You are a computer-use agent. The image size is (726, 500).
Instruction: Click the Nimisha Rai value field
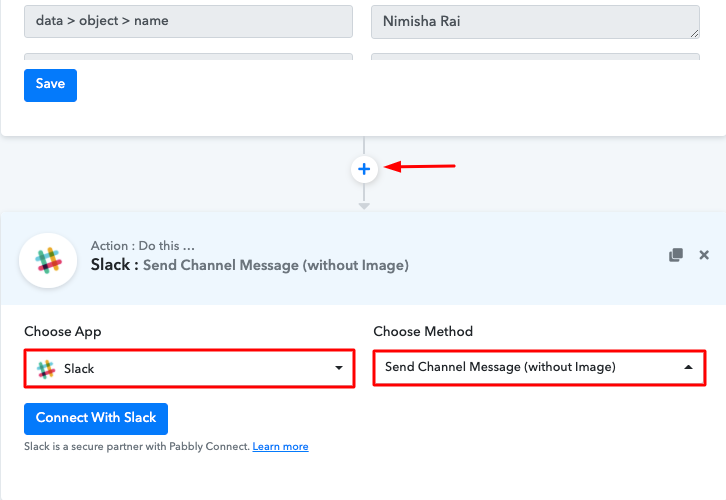point(535,22)
